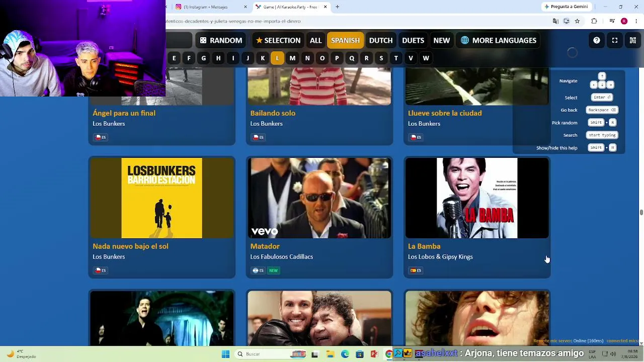Show ALL songs filter
Screen dimensions: 644x362
(315, 40)
